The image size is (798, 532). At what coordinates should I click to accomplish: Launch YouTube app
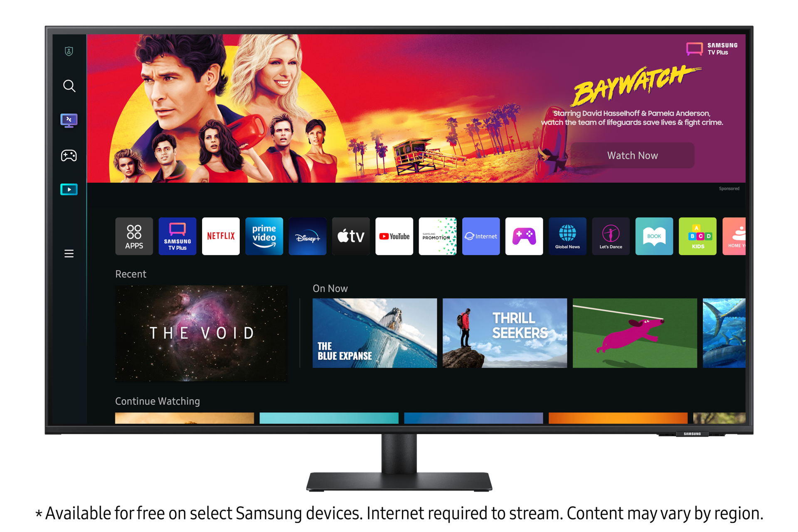[395, 236]
